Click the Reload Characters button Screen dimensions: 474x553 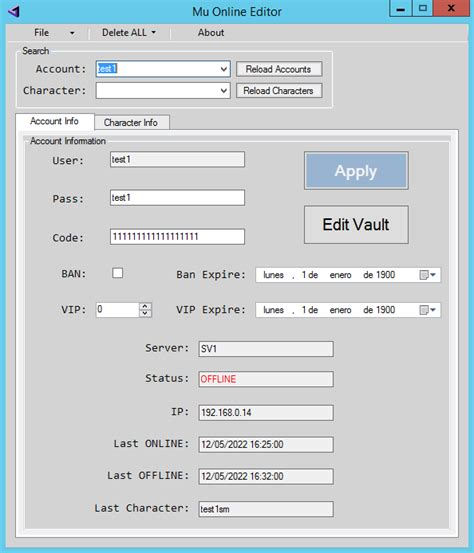pos(279,91)
